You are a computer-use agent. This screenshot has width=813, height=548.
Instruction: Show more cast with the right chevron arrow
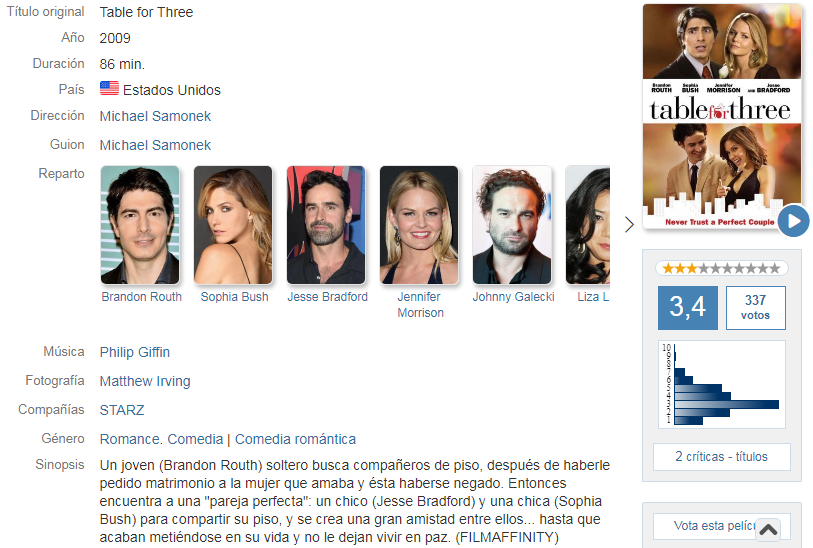(x=629, y=224)
